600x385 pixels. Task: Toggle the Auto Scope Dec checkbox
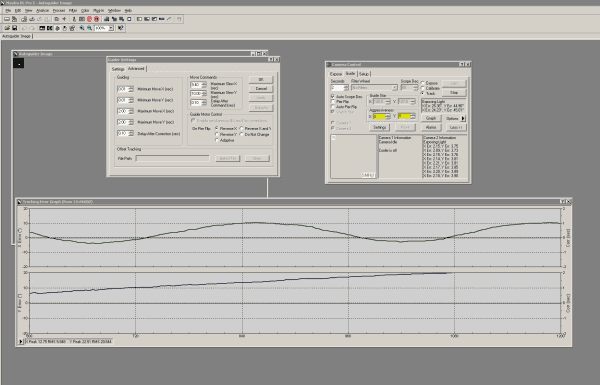[x=333, y=96]
